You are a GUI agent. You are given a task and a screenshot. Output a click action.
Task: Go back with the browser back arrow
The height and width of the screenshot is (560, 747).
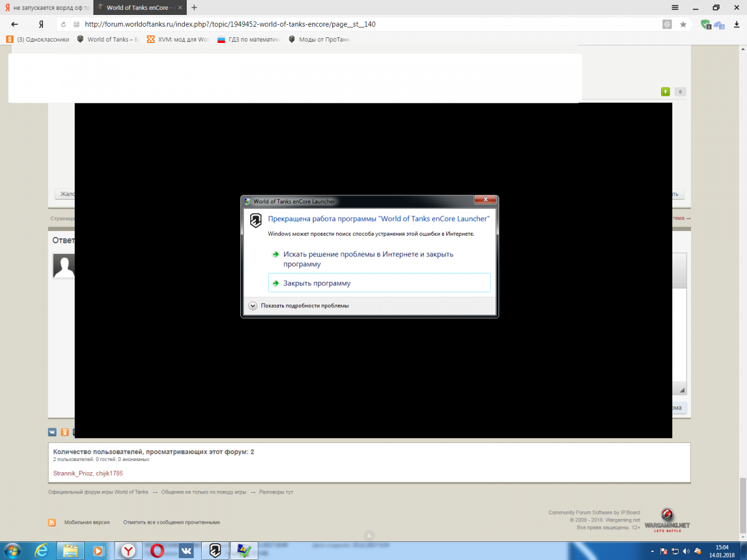coord(14,24)
